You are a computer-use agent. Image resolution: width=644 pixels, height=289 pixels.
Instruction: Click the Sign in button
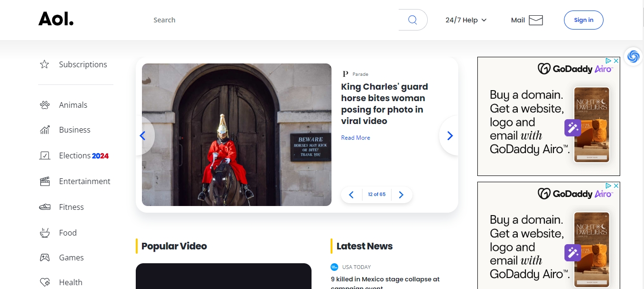(x=584, y=20)
